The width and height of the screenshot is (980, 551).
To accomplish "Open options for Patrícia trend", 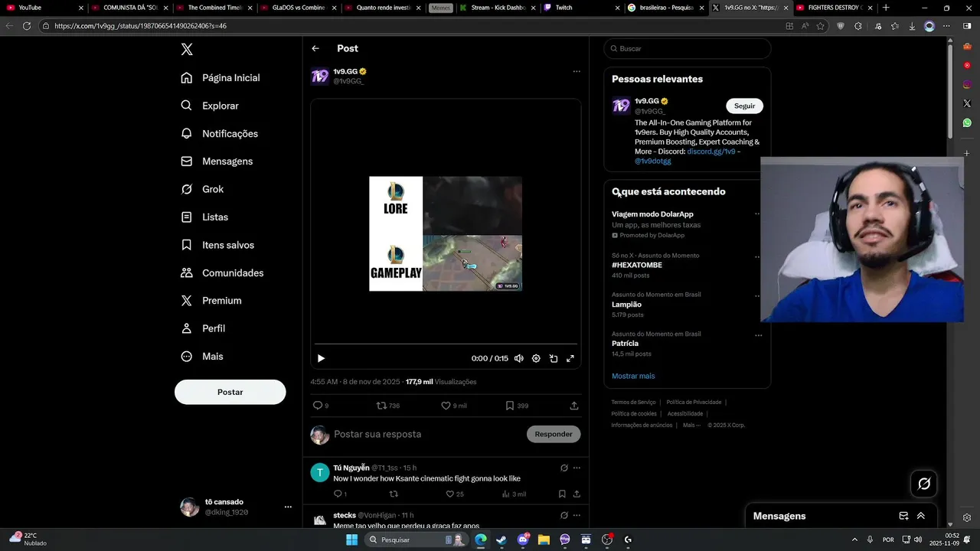I will pyautogui.click(x=758, y=335).
